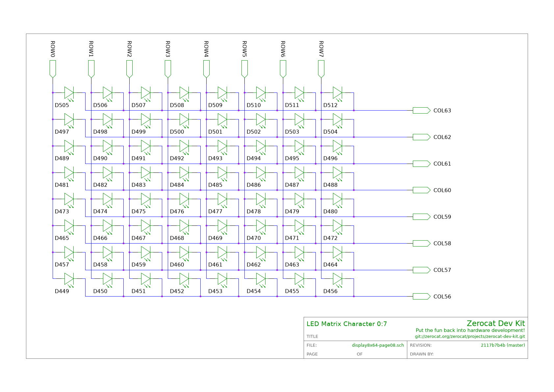The height and width of the screenshot is (392, 554).
Task: Click the 'D503' reference designator
Action: 292,132
